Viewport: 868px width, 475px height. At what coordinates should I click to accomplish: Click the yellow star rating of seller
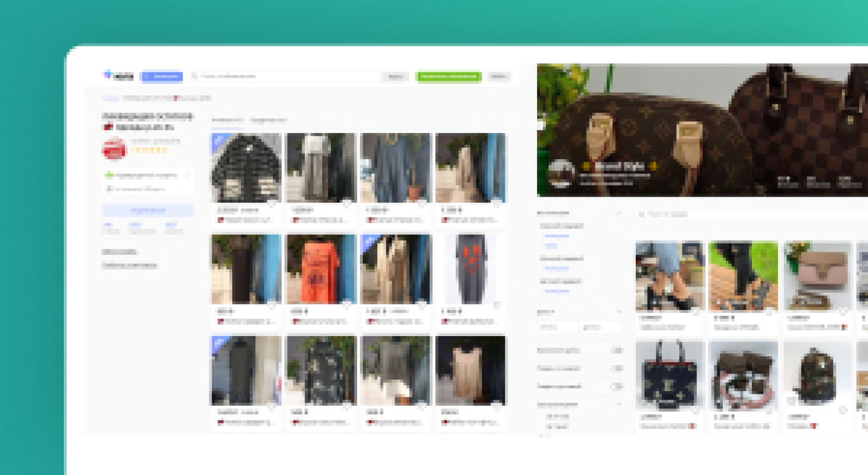pos(149,150)
